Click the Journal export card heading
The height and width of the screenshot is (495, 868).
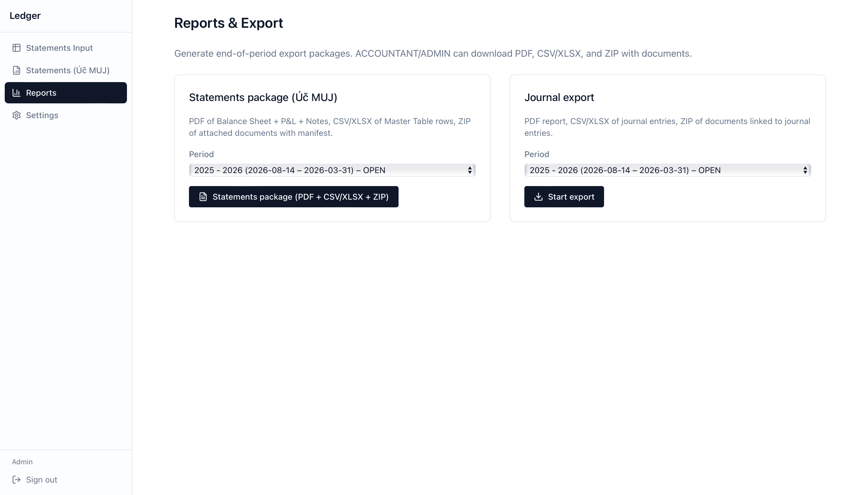point(559,97)
